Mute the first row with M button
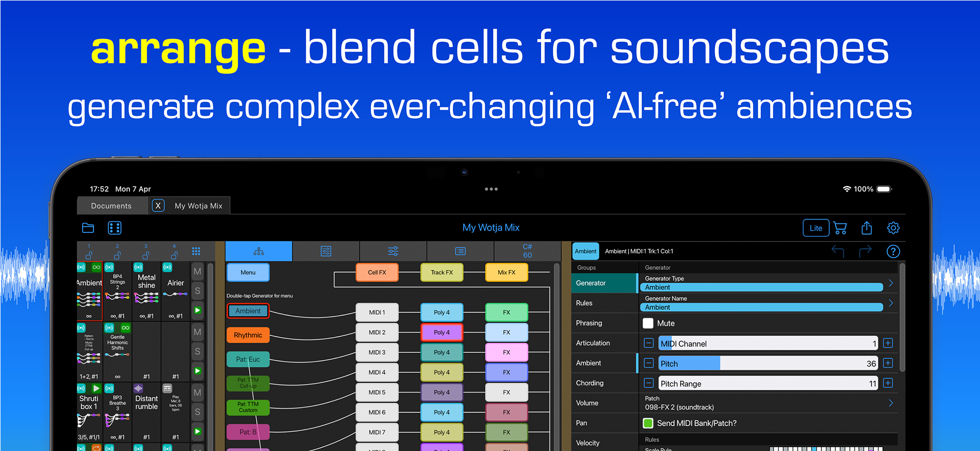980x451 pixels. tap(197, 272)
